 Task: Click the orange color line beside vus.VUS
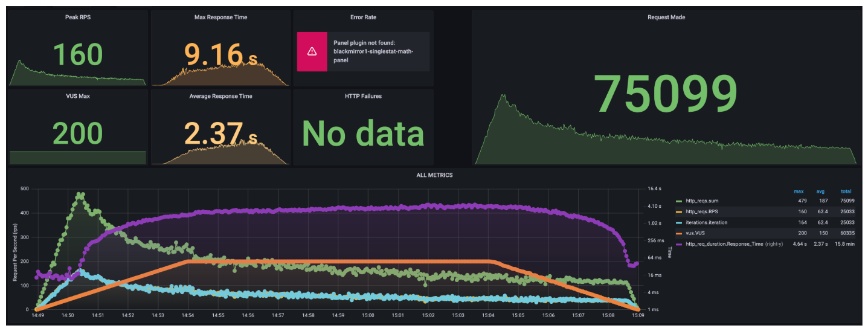coord(680,233)
